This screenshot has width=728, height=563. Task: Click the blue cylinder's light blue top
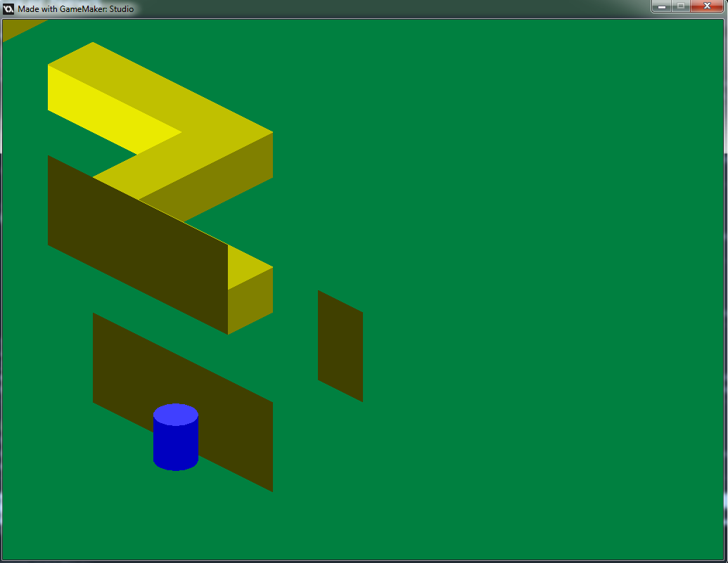pyautogui.click(x=176, y=414)
